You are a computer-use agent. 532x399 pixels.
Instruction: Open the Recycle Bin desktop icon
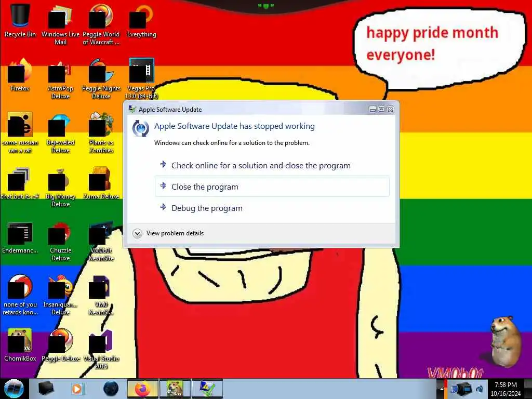[20, 20]
